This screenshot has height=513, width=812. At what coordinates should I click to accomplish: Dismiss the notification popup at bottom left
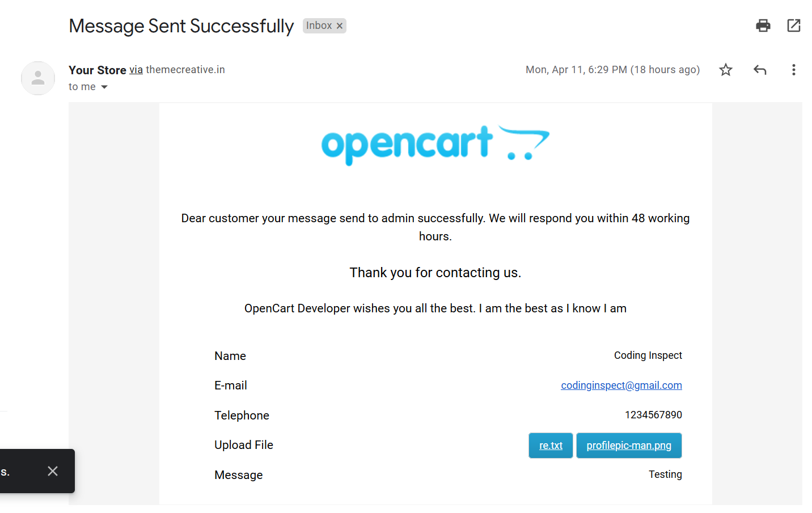point(53,471)
